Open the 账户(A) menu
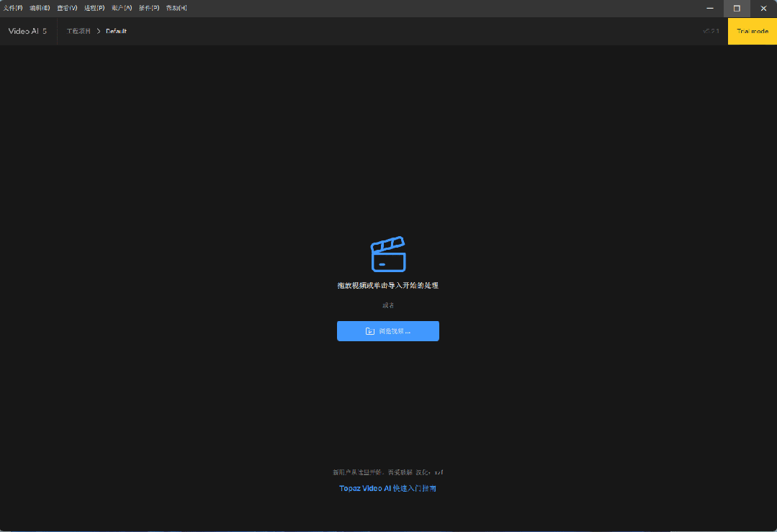Screen dimensions: 777x532 pyautogui.click(x=122, y=8)
